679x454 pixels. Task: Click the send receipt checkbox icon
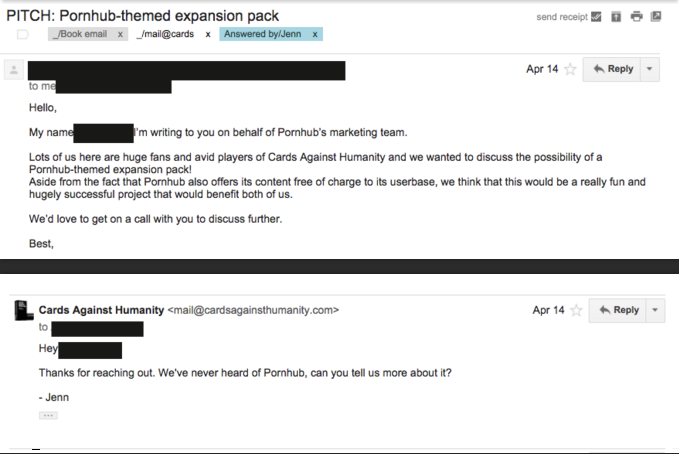point(596,17)
